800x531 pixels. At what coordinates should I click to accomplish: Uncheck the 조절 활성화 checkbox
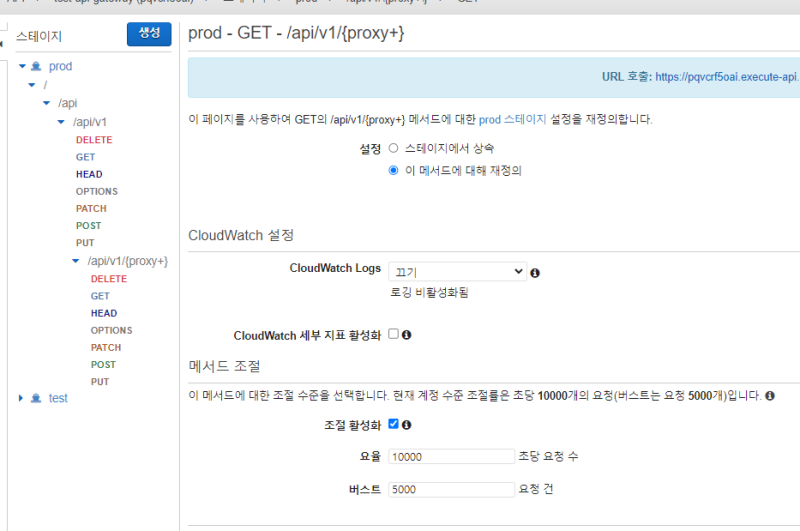coord(393,424)
